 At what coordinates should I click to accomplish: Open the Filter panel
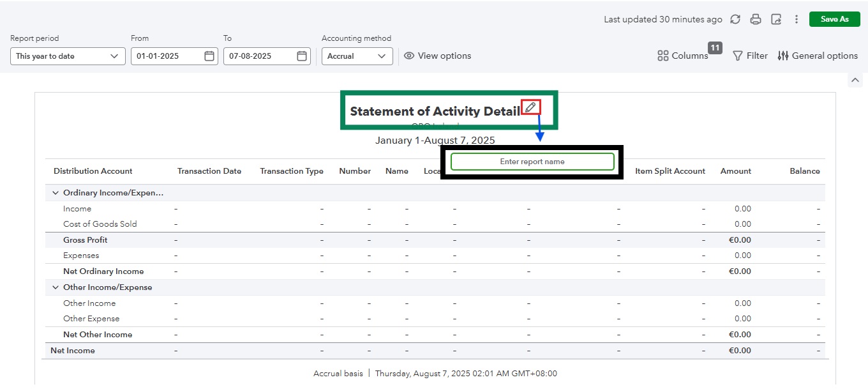[750, 56]
